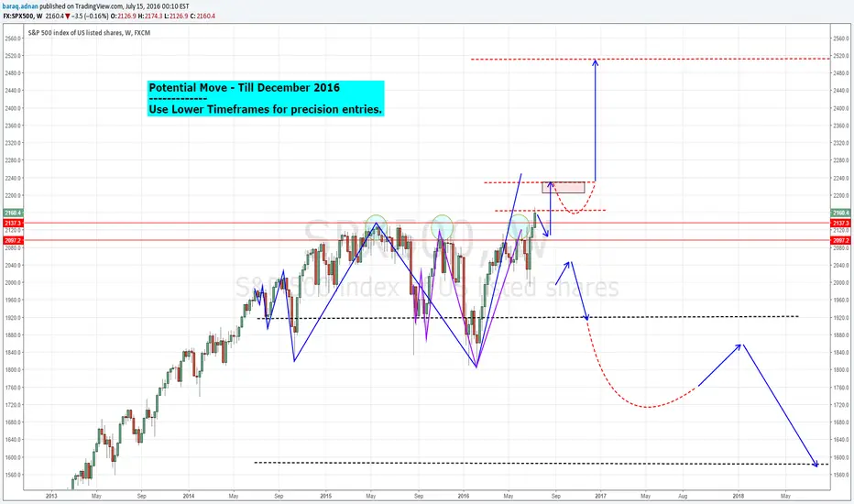Click the 2240.0 label on right price axis
Viewport: 854px width, 504px height.
(x=841, y=178)
